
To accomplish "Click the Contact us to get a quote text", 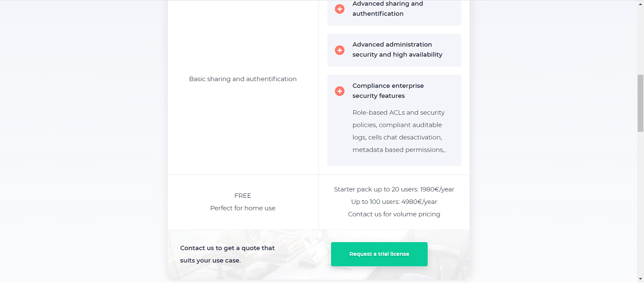I will (227, 254).
